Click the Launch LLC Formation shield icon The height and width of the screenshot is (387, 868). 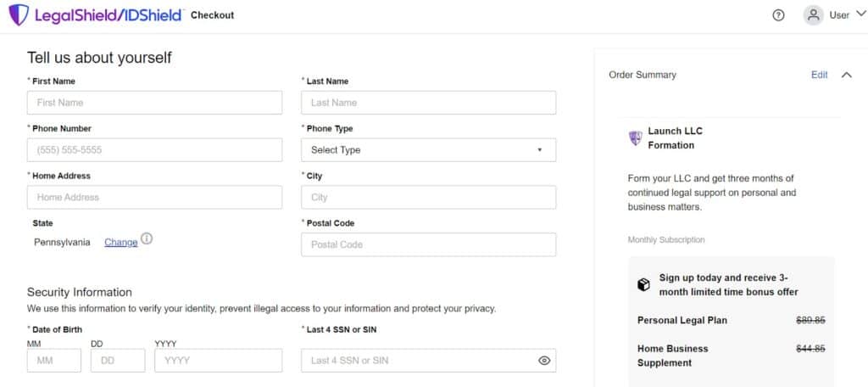tap(636, 138)
